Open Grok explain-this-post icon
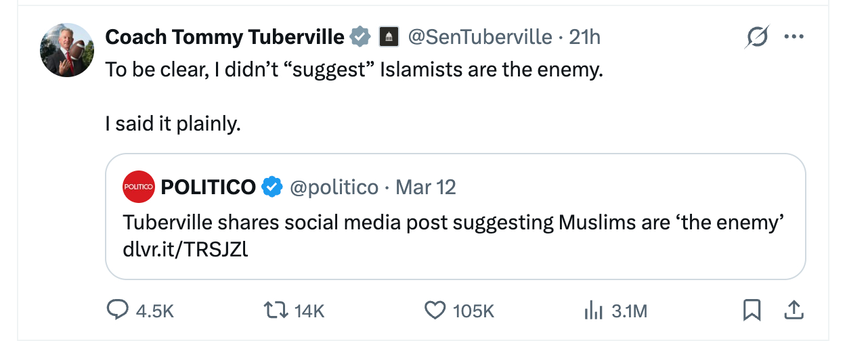 pyautogui.click(x=756, y=37)
